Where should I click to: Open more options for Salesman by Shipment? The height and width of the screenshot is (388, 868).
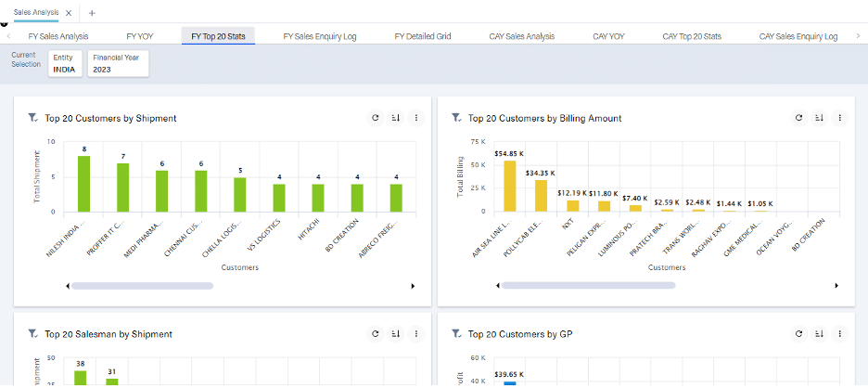(415, 333)
